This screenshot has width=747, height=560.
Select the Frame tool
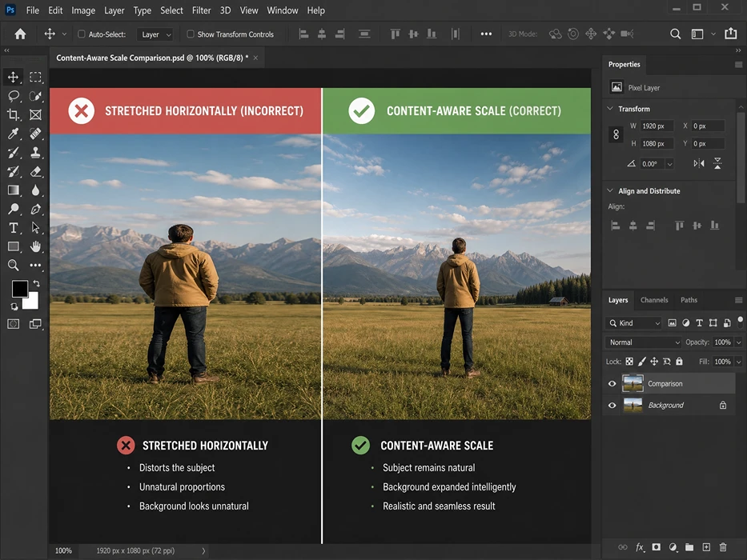(35, 114)
